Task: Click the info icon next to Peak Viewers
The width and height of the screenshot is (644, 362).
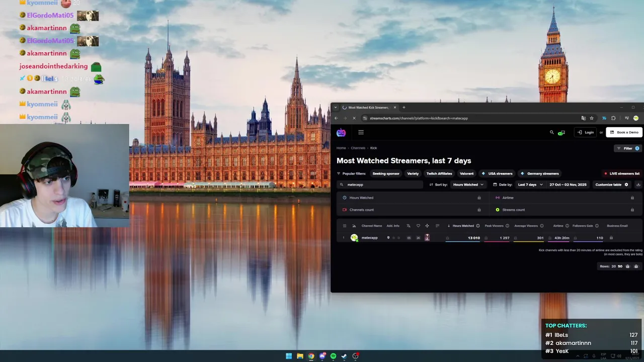Action: click(x=507, y=226)
